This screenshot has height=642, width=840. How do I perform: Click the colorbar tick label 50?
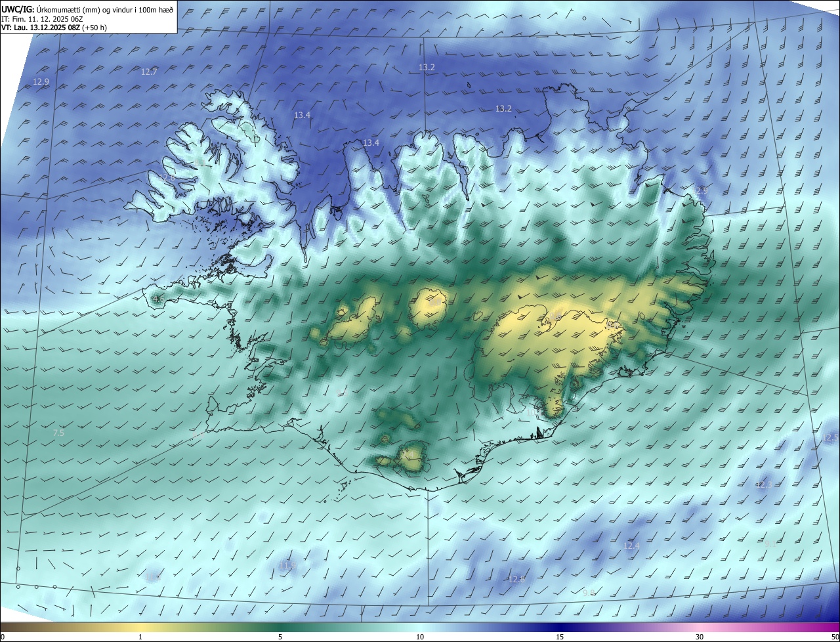[x=835, y=637]
